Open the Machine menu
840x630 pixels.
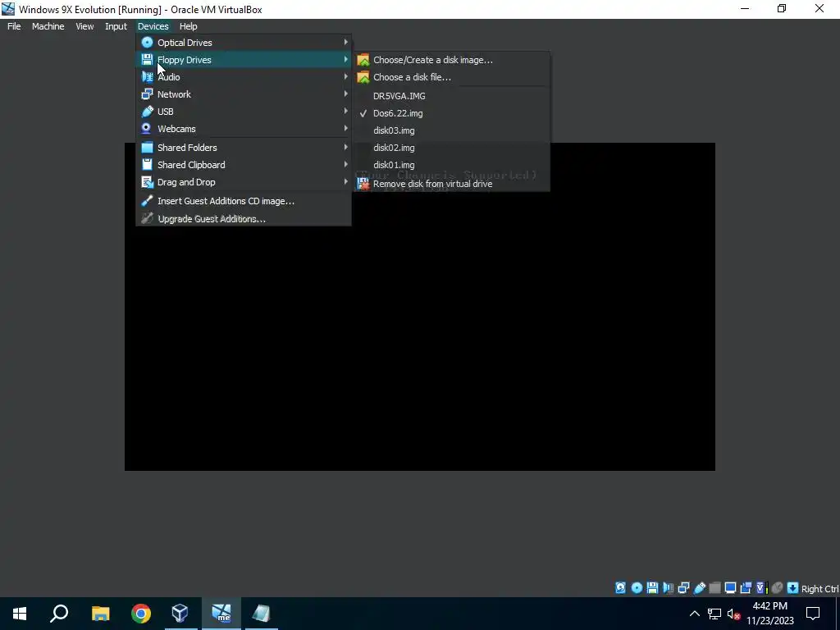coord(48,26)
